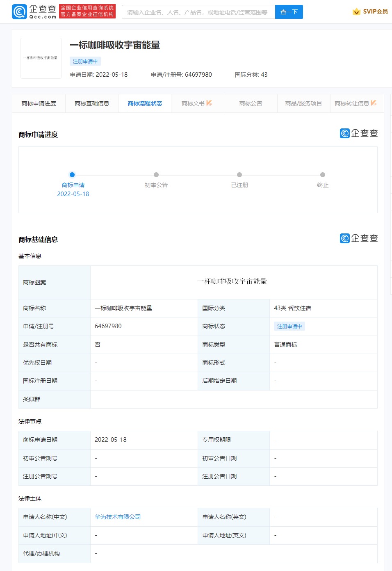Viewport: 392px width, 571px height.
Task: Click 注册申请中 status tag in table
Action: click(289, 327)
